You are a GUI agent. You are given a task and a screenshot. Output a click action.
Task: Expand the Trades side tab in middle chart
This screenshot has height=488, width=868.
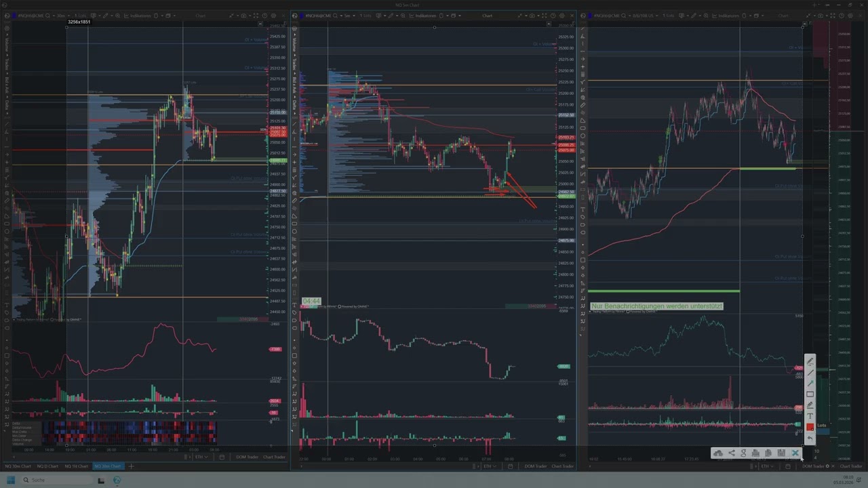click(294, 64)
